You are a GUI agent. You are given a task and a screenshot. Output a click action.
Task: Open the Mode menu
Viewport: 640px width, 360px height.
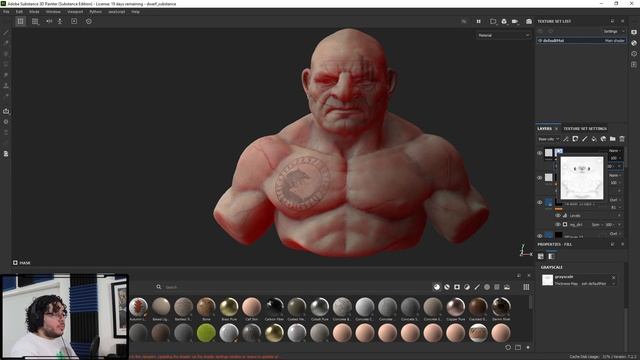[34, 12]
